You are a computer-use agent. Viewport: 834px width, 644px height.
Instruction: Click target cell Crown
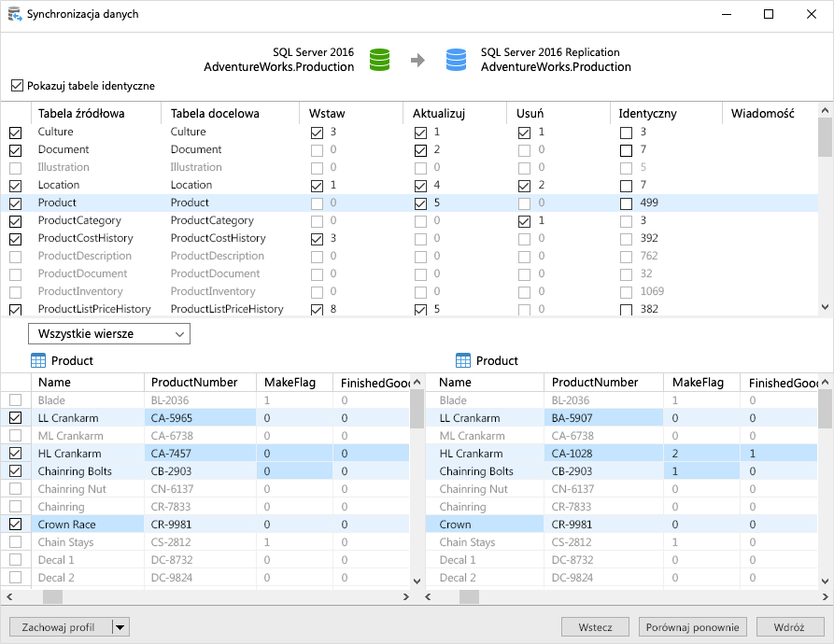point(485,525)
